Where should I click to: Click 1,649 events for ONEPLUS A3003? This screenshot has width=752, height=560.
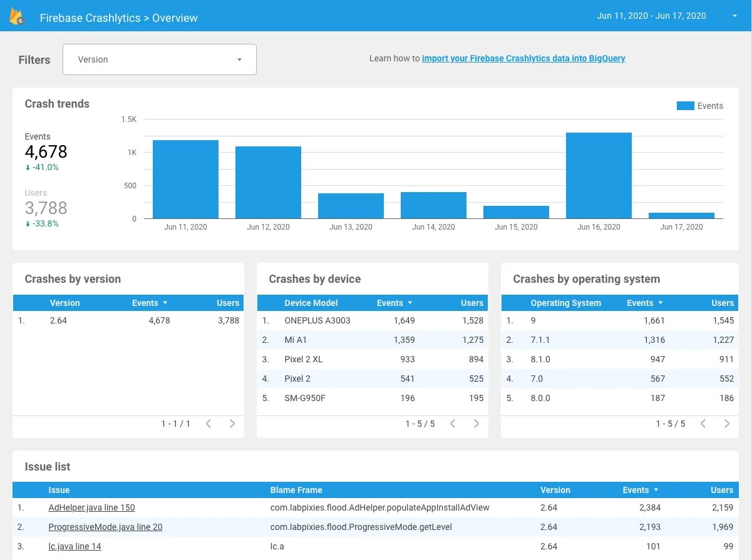click(404, 320)
